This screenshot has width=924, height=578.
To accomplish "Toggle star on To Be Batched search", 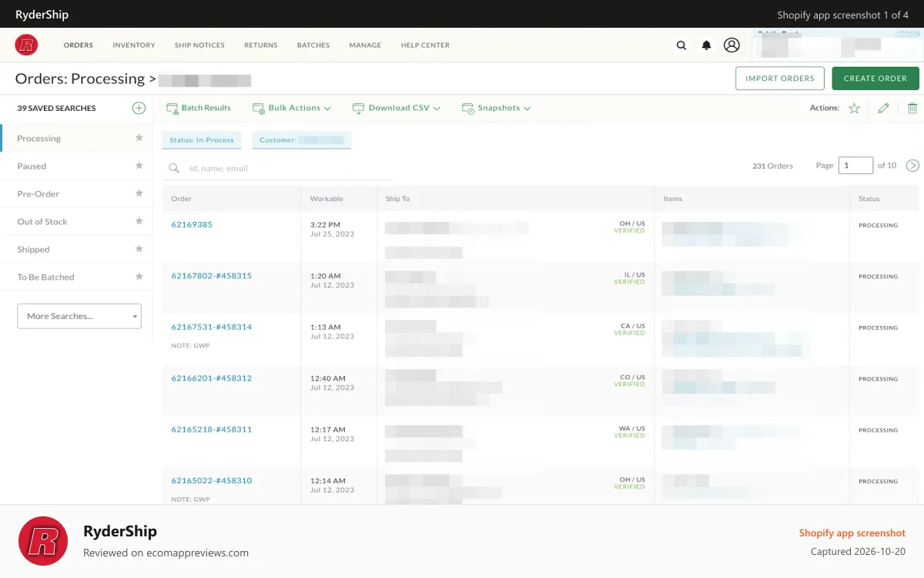I will coord(139,277).
